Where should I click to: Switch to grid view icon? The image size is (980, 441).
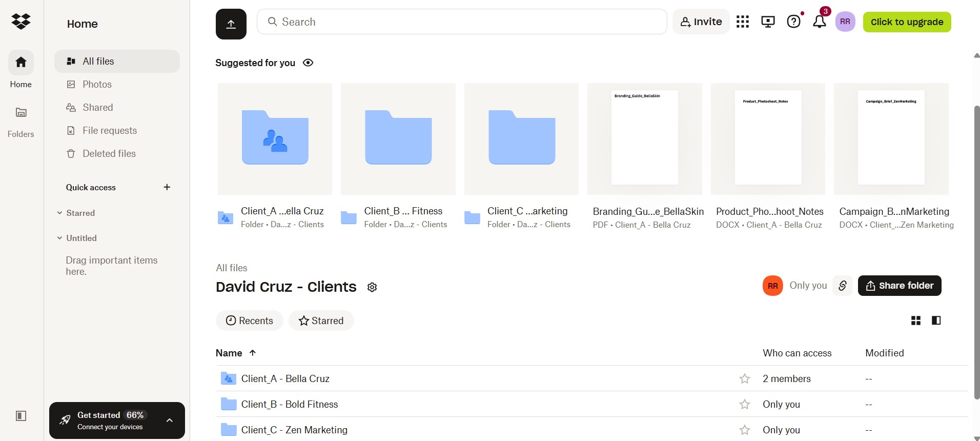(x=916, y=320)
